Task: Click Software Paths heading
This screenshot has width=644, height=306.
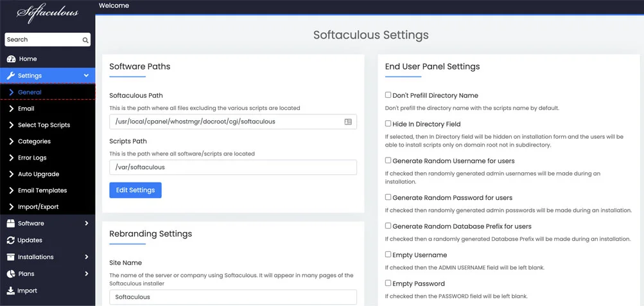Action: point(139,66)
